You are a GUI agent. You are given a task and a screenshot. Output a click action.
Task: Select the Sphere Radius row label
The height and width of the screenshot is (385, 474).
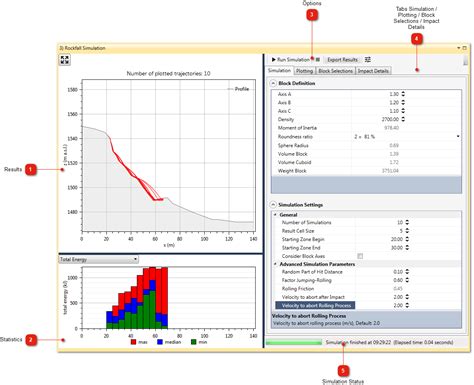[293, 146]
